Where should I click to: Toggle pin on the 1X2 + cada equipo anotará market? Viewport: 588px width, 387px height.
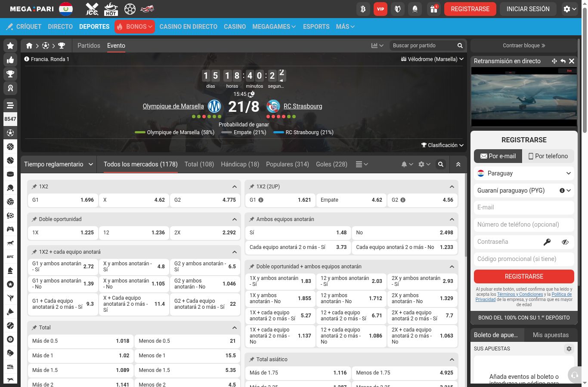(x=34, y=252)
